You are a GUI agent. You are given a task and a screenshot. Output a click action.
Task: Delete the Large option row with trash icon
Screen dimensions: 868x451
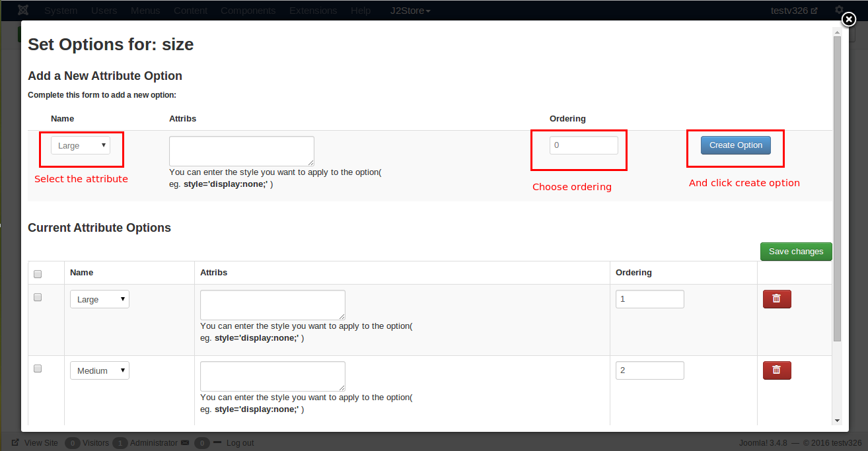[x=777, y=299]
